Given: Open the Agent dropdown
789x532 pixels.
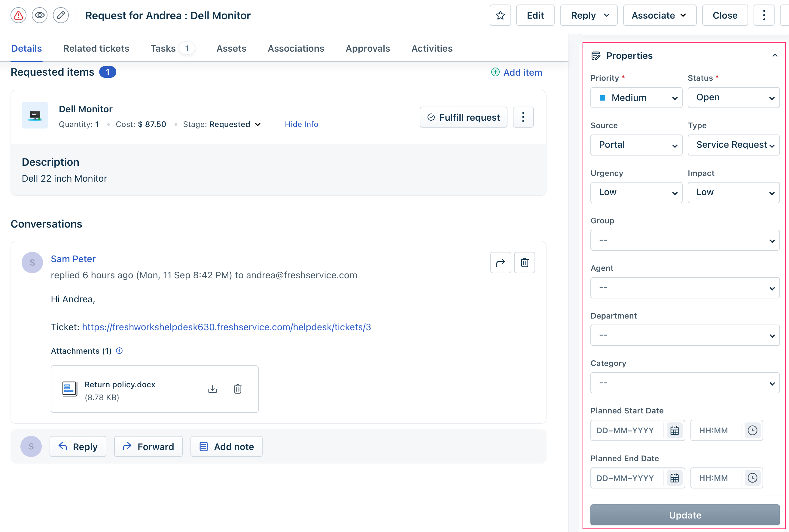Looking at the screenshot, I should [685, 288].
